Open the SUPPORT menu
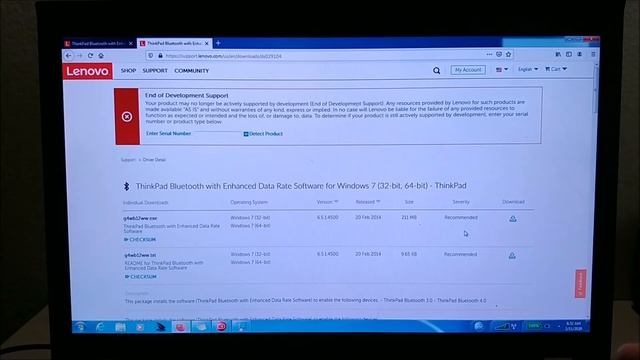The width and height of the screenshot is (640, 360). coord(155,71)
